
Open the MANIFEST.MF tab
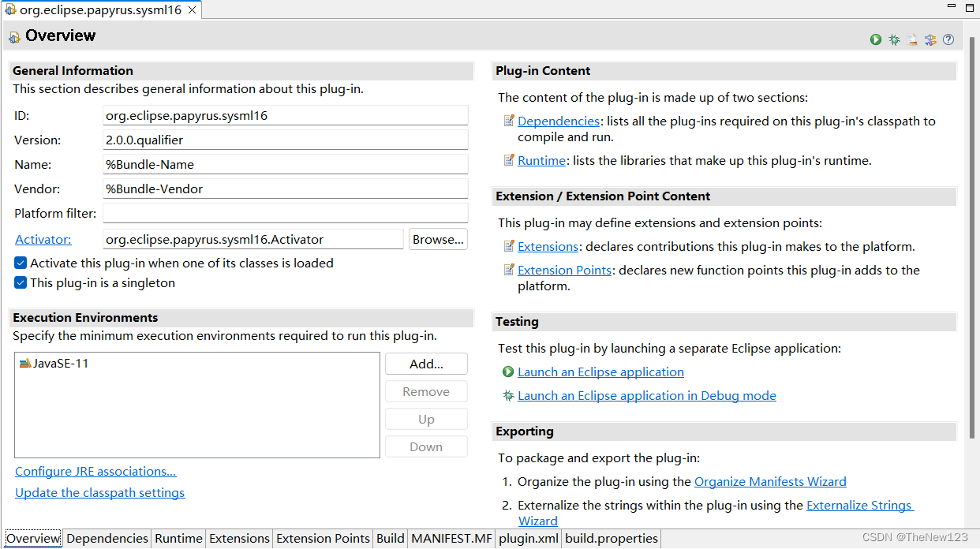pyautogui.click(x=451, y=539)
